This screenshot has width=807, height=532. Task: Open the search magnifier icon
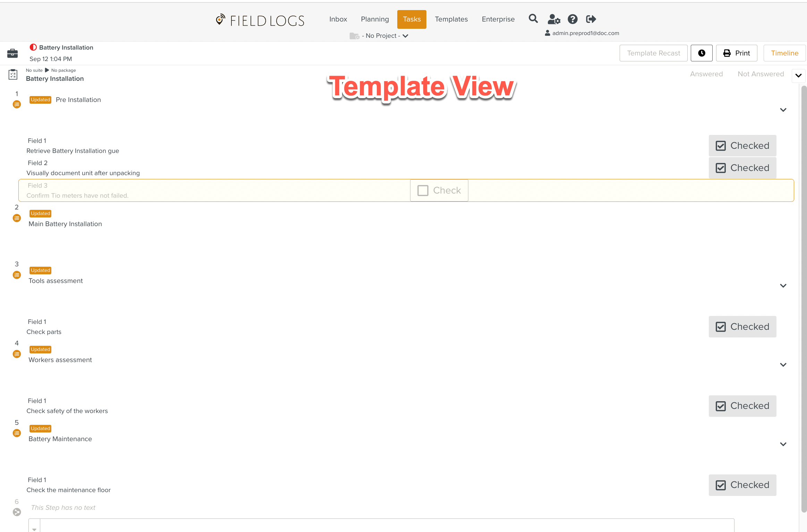(533, 19)
